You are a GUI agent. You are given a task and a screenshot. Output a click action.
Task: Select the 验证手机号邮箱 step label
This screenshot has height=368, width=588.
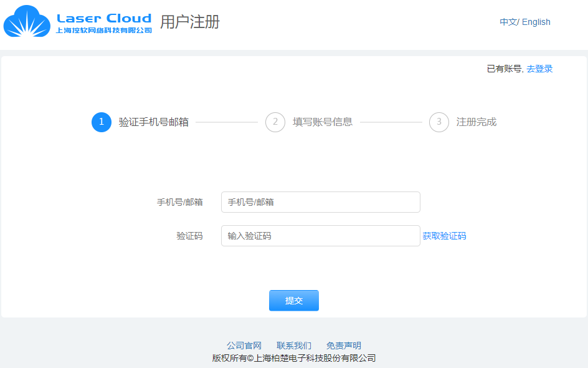pyautogui.click(x=154, y=122)
